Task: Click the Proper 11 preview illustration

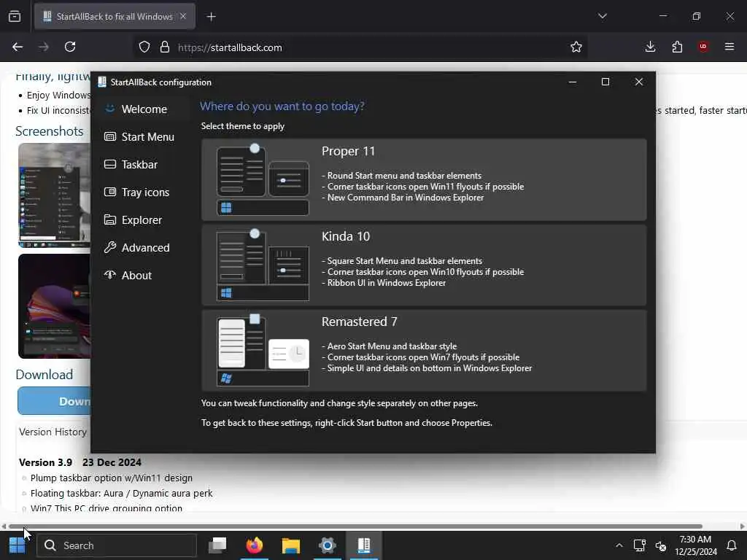Action: (263, 179)
